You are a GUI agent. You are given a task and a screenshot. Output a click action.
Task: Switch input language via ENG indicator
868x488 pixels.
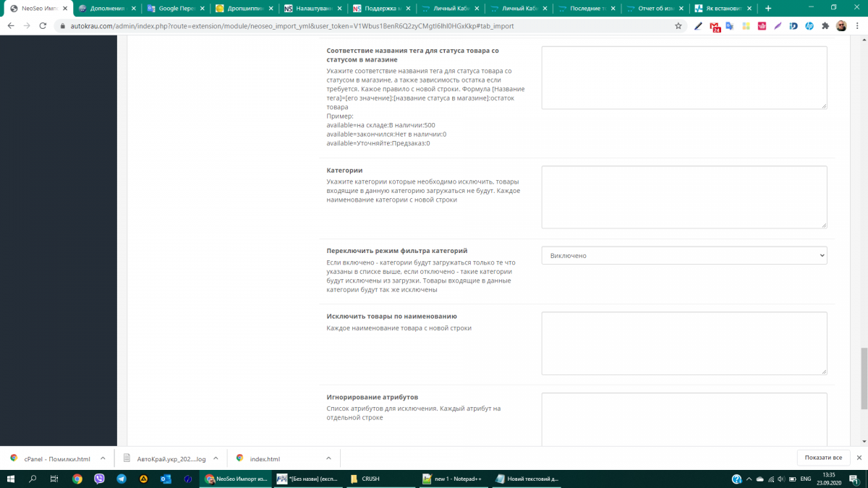[x=804, y=479]
